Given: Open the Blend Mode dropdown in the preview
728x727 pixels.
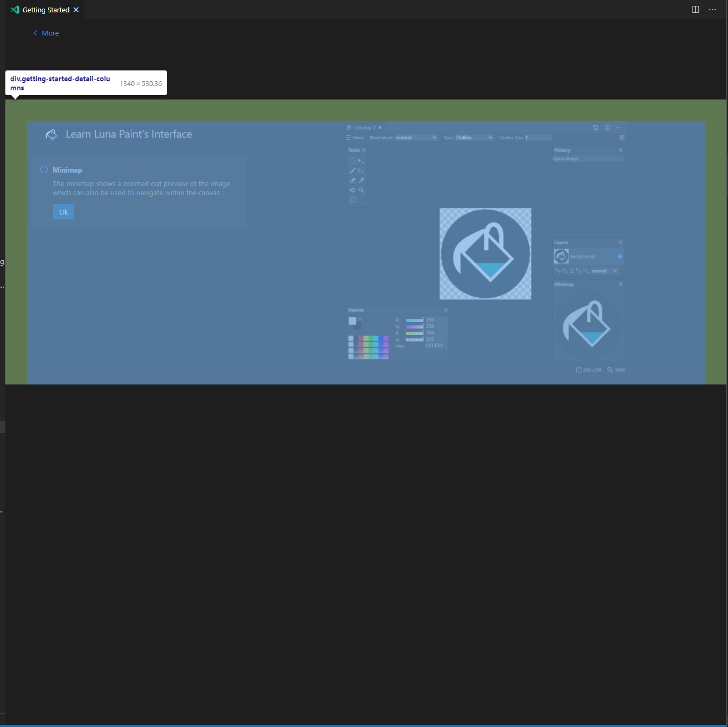Looking at the screenshot, I should tap(416, 138).
